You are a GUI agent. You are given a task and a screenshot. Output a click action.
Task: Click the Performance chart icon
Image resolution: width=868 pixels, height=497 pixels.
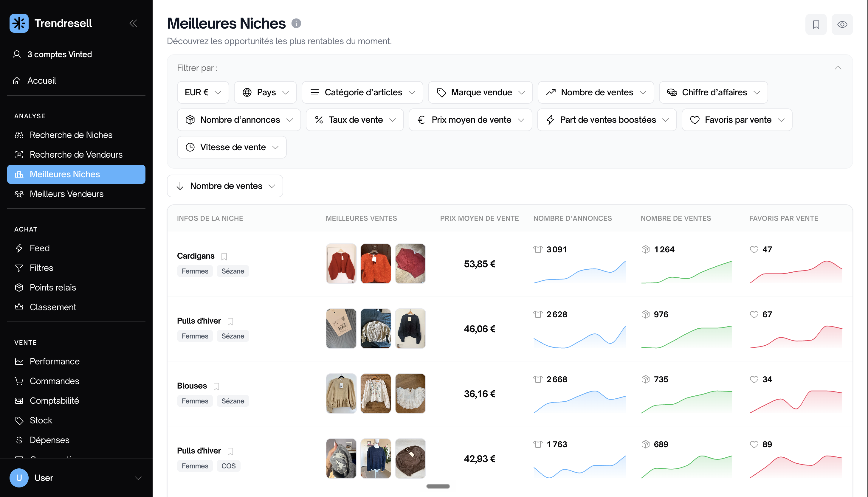tap(19, 361)
